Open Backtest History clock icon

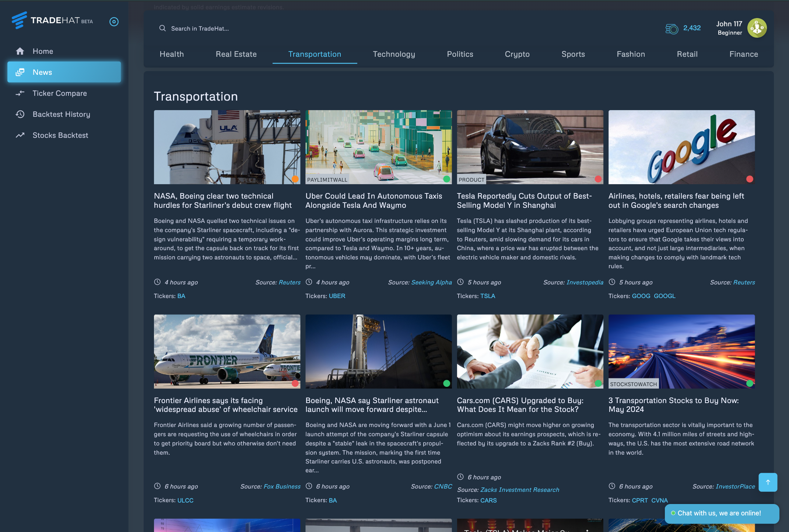pyautogui.click(x=20, y=114)
